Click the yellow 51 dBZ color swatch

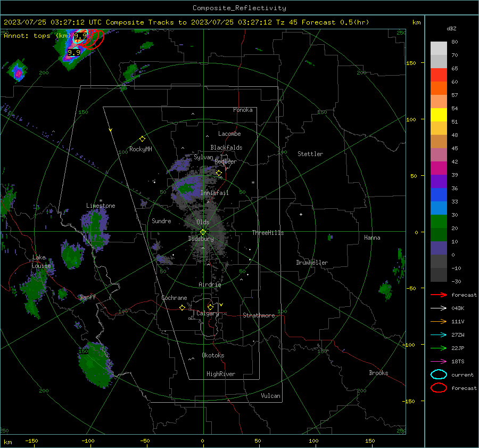(x=439, y=115)
